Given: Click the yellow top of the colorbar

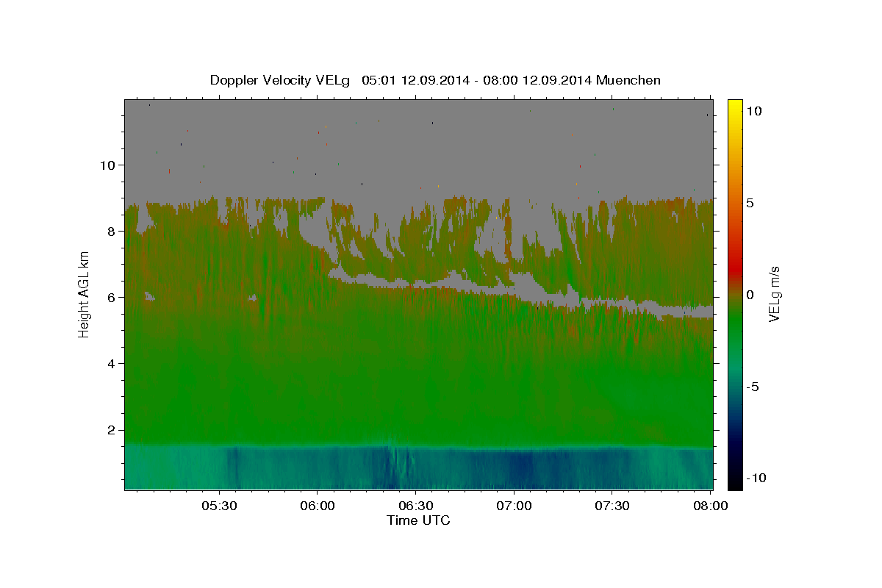Looking at the screenshot, I should [735, 107].
